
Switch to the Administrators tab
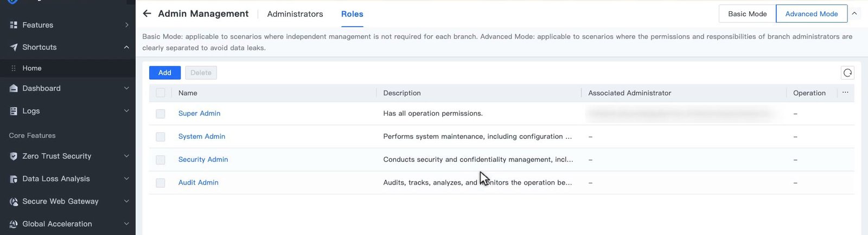coord(295,14)
